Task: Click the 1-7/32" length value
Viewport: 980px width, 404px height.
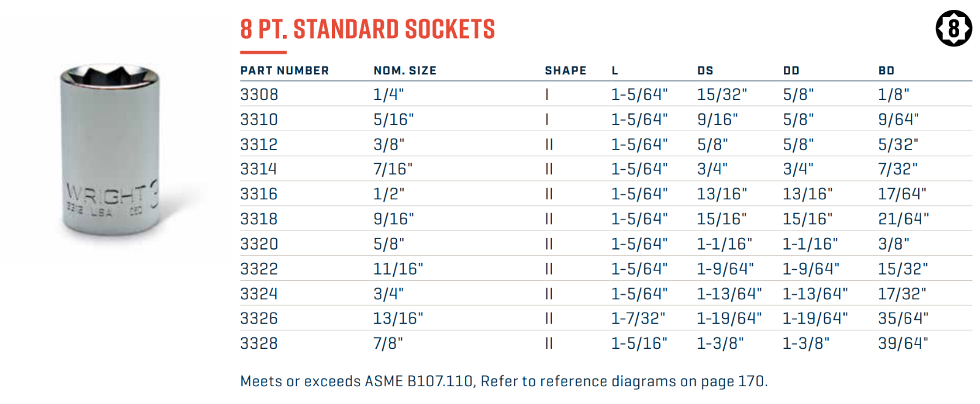Action: [x=638, y=319]
